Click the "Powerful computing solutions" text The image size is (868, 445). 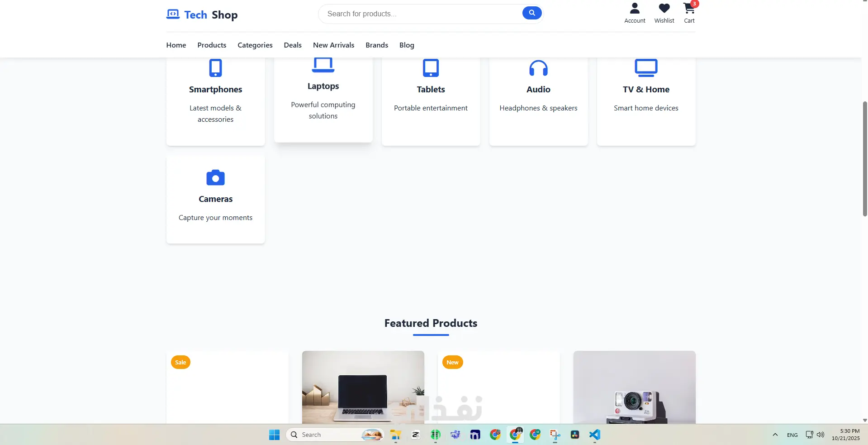click(x=323, y=110)
